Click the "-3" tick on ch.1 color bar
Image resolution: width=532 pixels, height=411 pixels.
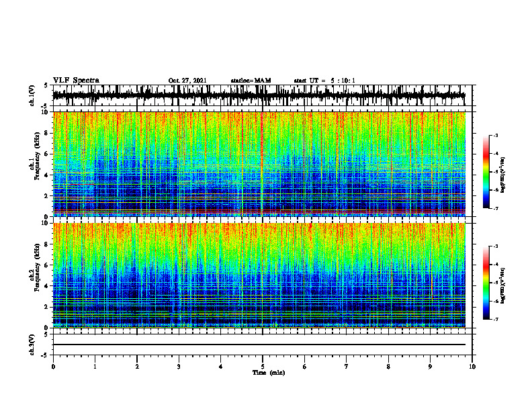(496, 136)
